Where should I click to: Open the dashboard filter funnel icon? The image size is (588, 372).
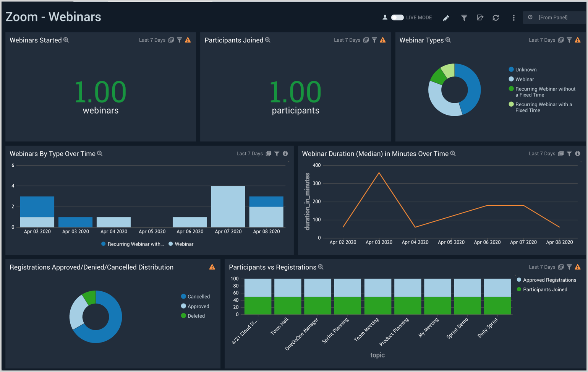click(463, 18)
